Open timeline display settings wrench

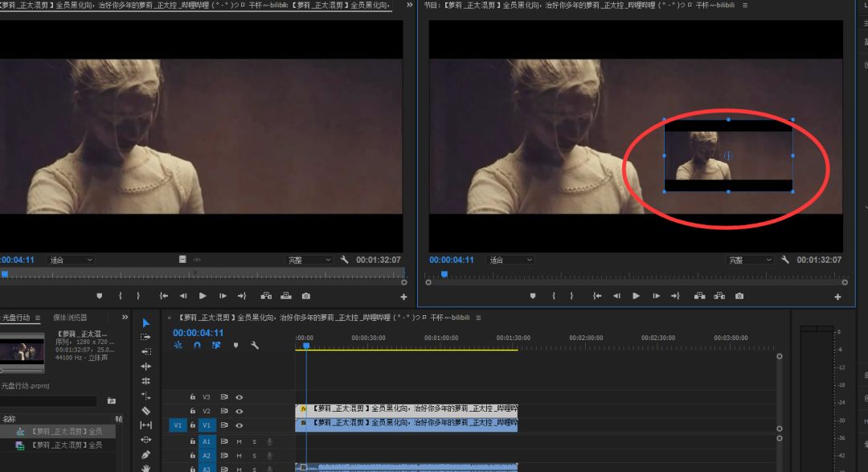(255, 345)
